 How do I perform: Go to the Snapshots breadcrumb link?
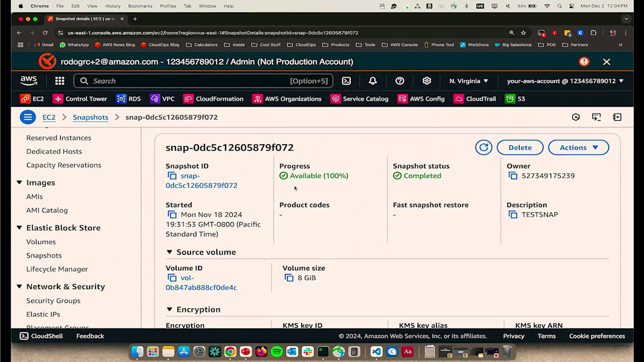(91, 117)
